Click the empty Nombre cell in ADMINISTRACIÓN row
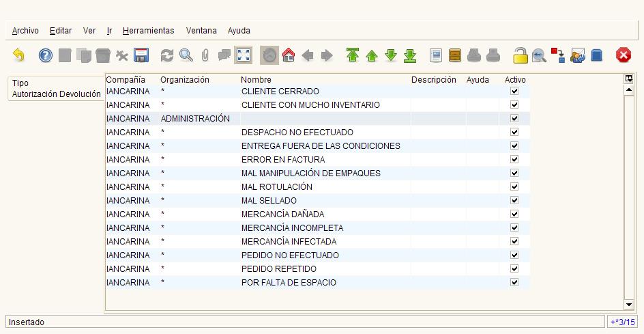The image size is (644, 334). (x=325, y=118)
